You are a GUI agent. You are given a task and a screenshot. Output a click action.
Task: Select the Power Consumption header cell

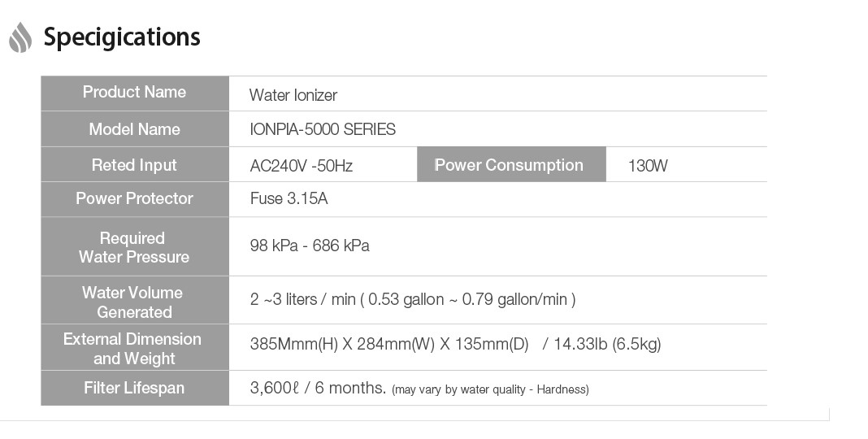(x=511, y=164)
